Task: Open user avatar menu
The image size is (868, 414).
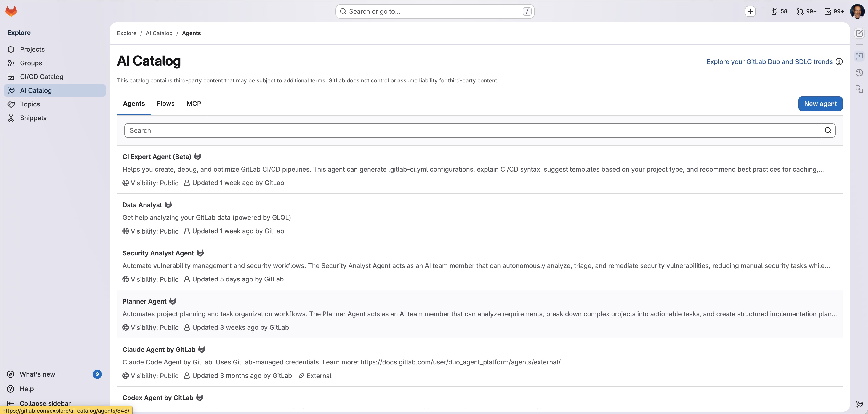Action: pyautogui.click(x=857, y=11)
